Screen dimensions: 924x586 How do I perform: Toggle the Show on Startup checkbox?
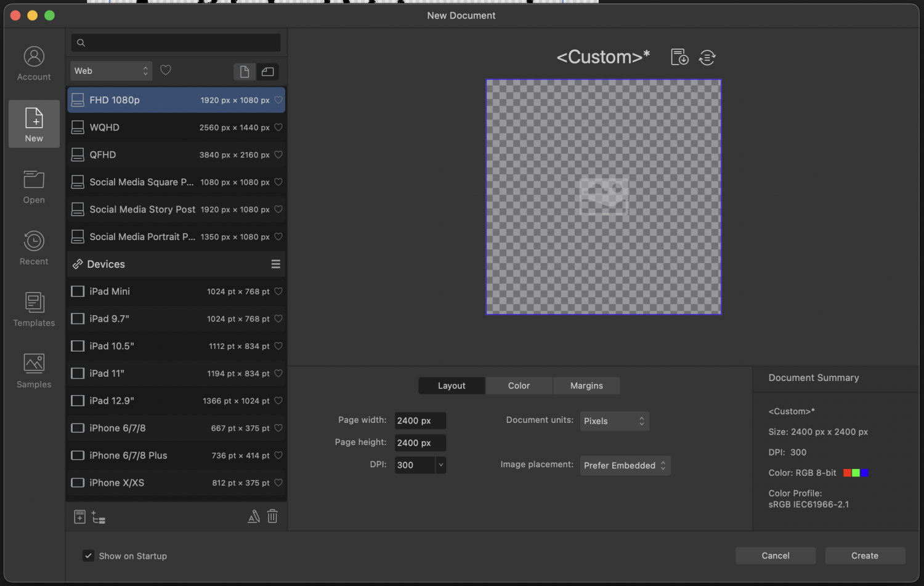coord(88,555)
